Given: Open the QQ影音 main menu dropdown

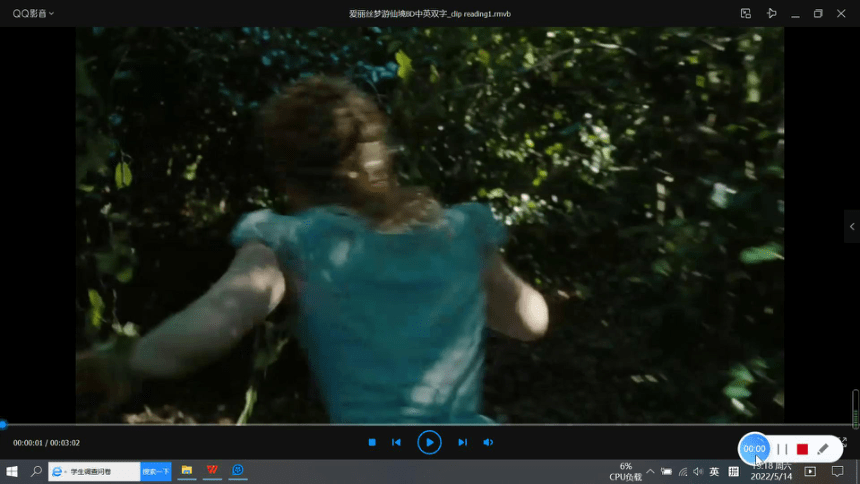Looking at the screenshot, I should (x=33, y=13).
